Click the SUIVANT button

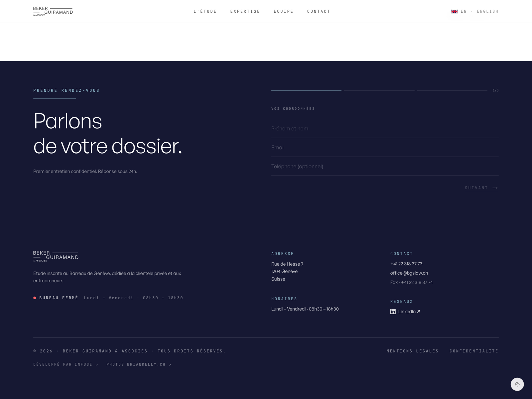pos(481,188)
